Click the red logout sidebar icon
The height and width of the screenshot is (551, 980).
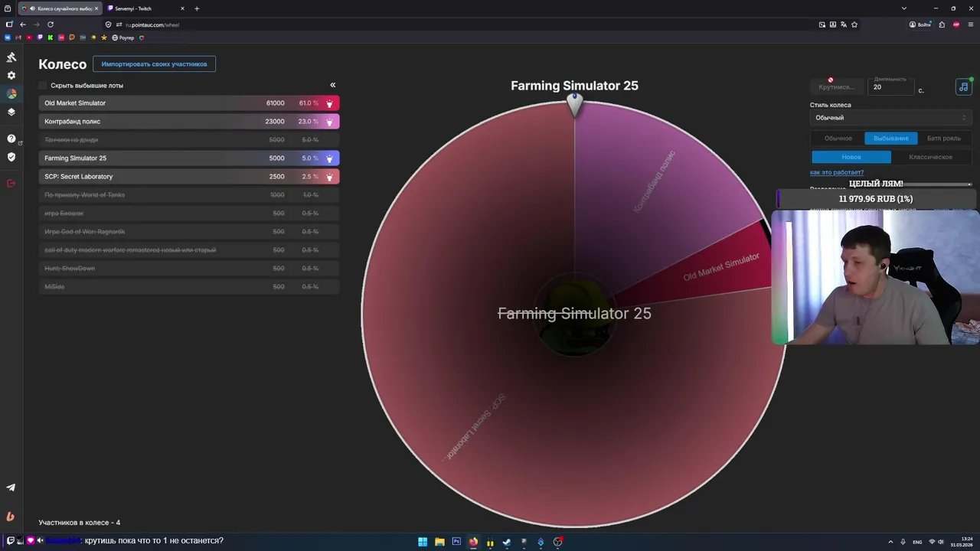pyautogui.click(x=11, y=183)
